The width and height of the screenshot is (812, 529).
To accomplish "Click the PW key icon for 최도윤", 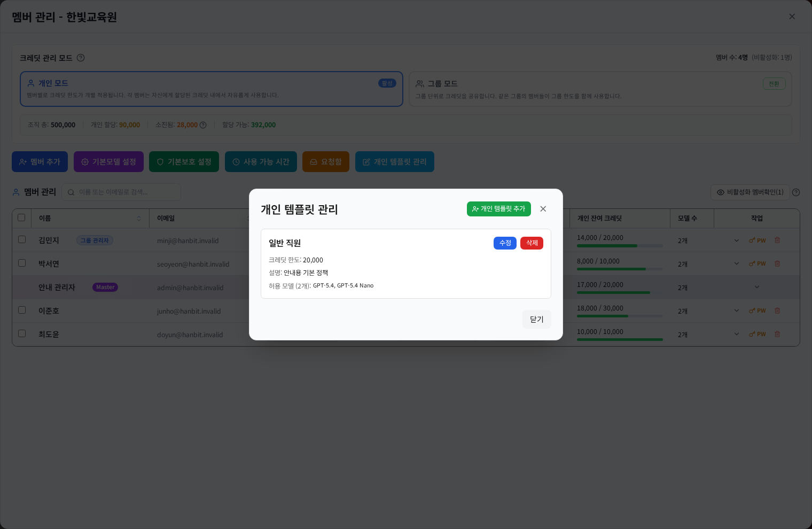I will [x=758, y=334].
